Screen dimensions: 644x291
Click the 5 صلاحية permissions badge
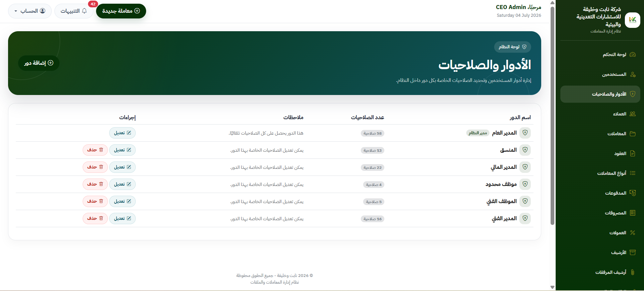[x=374, y=202]
